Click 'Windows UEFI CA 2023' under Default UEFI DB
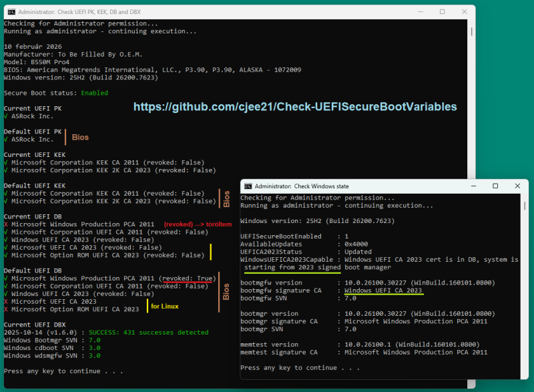Screen dimensions: 534x392 (x=83, y=294)
